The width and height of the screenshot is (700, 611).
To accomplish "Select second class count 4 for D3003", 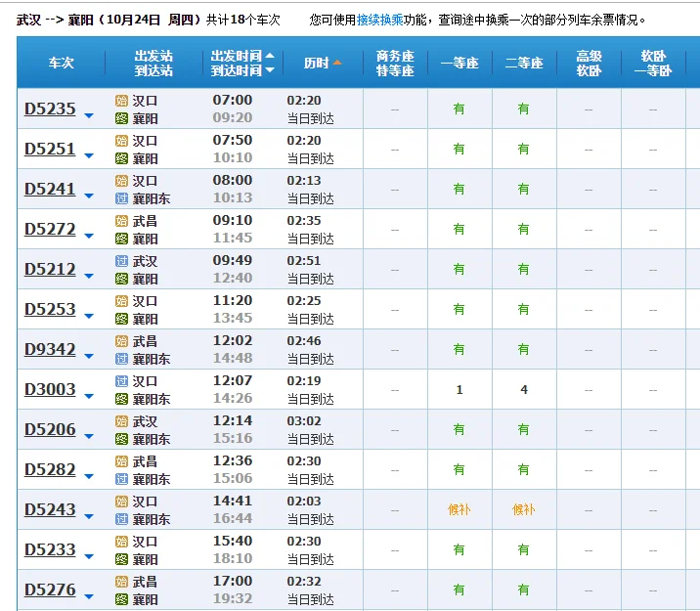I will (524, 390).
